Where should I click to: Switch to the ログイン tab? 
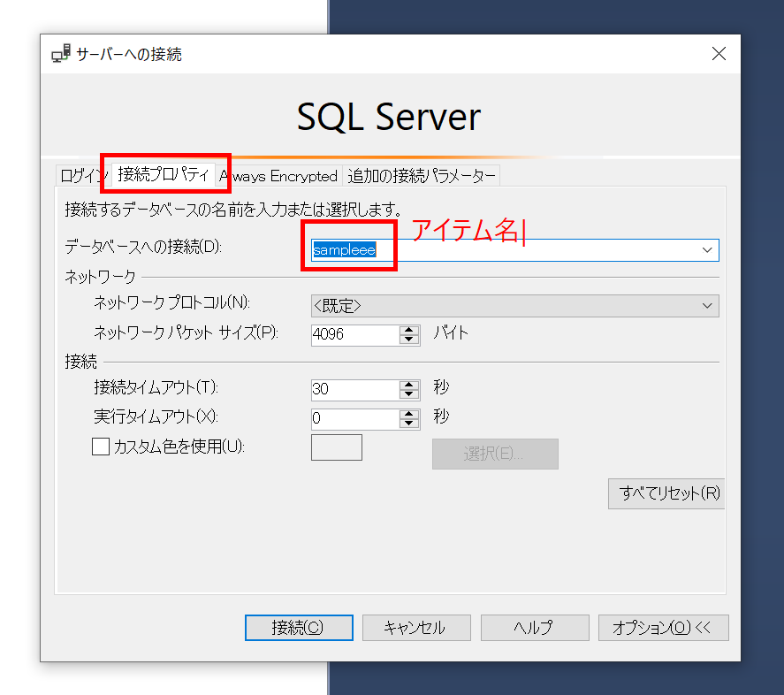(83, 176)
